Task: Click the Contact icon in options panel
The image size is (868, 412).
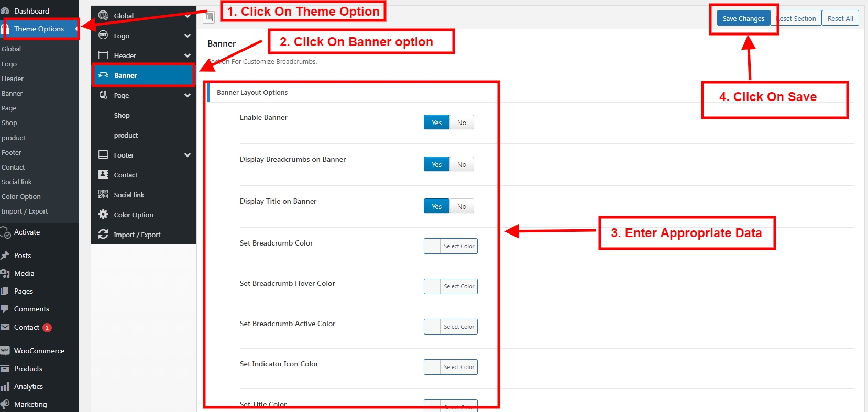Action: click(x=103, y=174)
